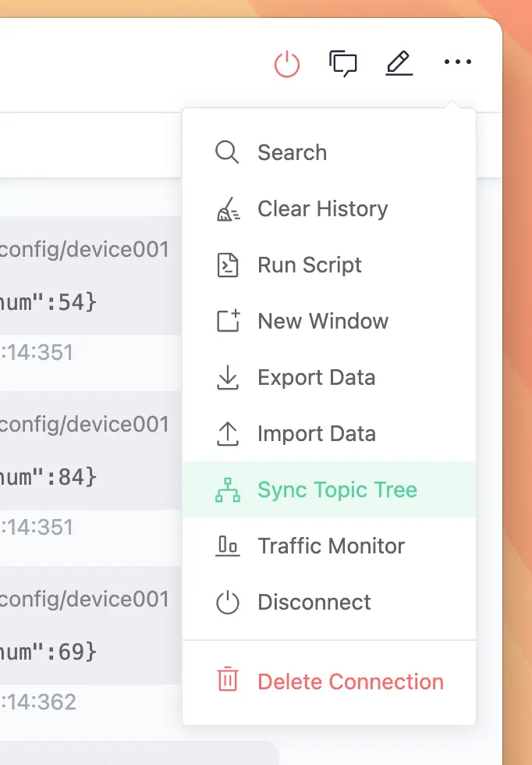Toggle the three-dot more options menu
This screenshot has width=532, height=765.
(x=458, y=63)
